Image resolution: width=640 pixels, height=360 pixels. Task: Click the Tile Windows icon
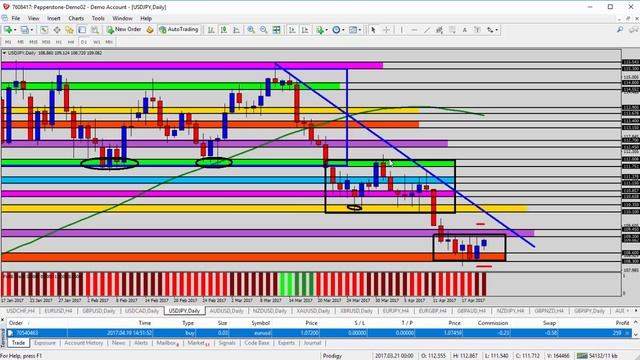point(276,30)
